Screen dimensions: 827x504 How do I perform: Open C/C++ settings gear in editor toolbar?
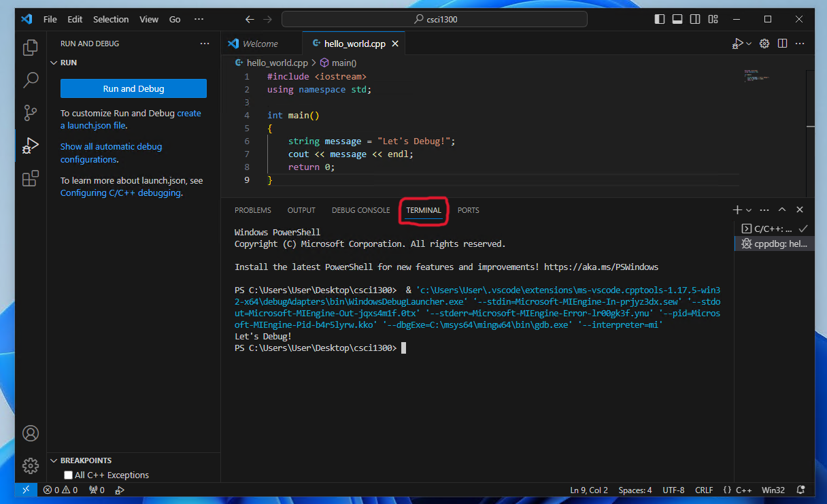click(764, 44)
